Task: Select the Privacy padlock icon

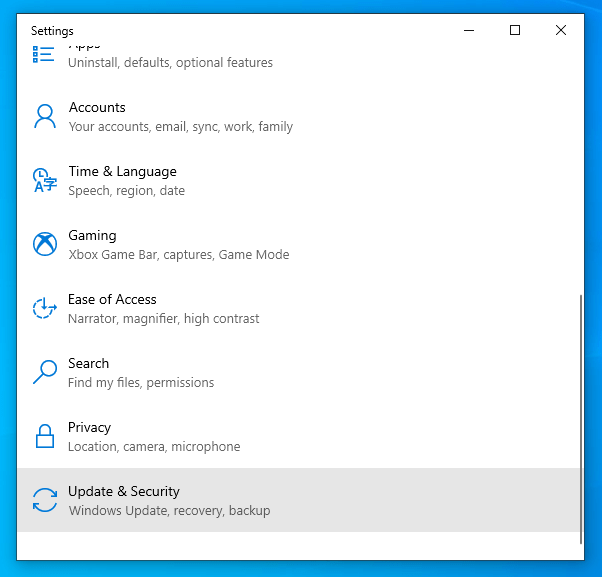Action: (x=44, y=436)
